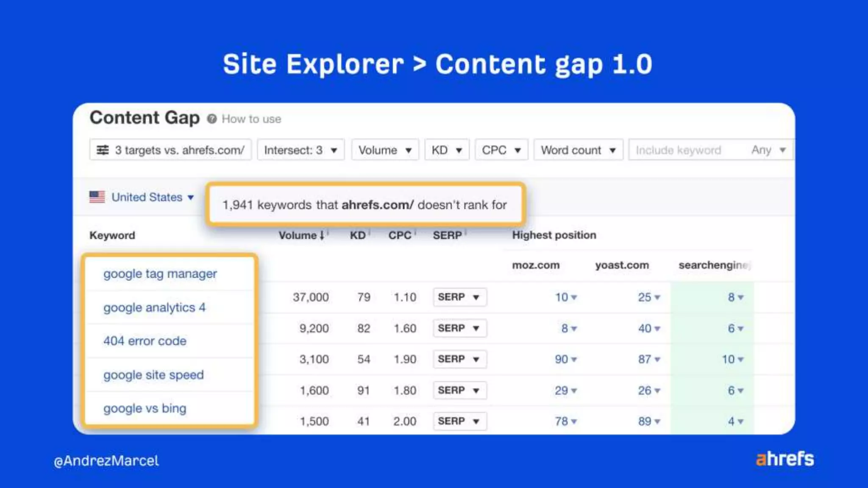Click moz.com position 29 value
This screenshot has width=868, height=488.
click(x=566, y=390)
